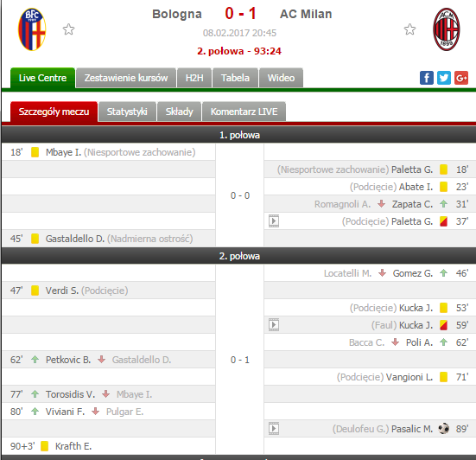Share the match on Facebook
476x460 pixels.
[x=427, y=78]
